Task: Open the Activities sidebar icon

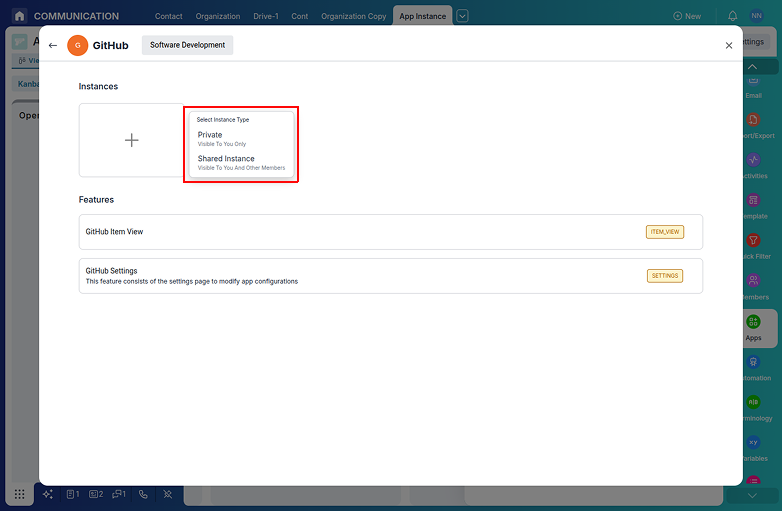Action: (753, 160)
